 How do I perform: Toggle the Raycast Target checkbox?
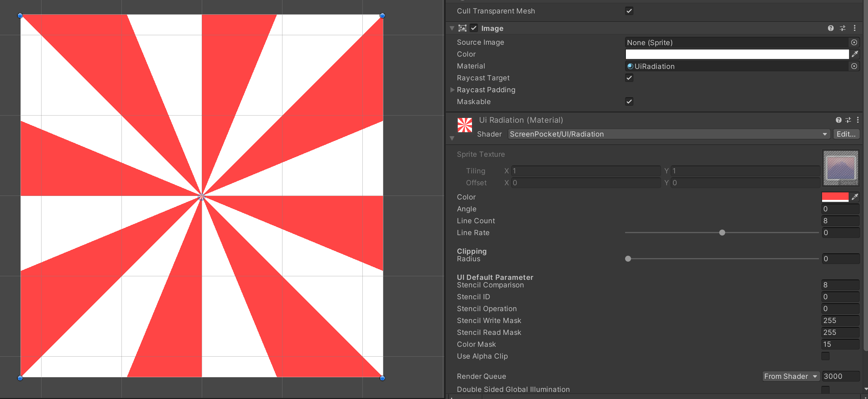point(629,78)
